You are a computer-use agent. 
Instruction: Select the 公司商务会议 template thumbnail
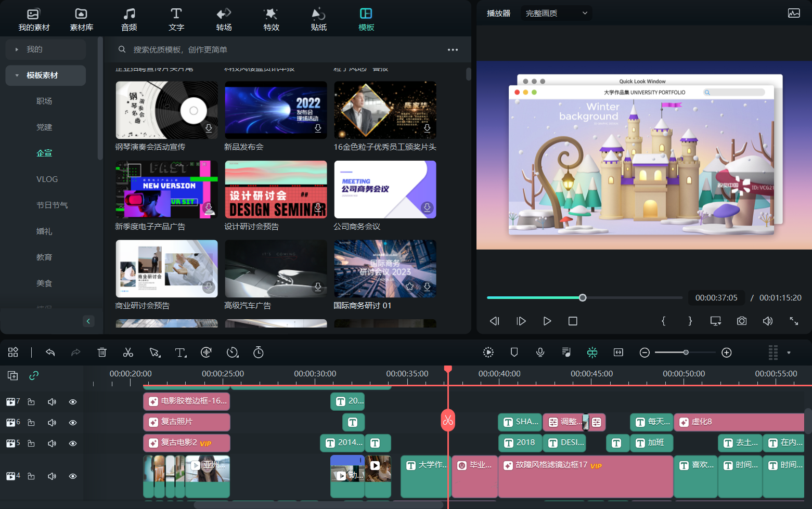(x=385, y=189)
